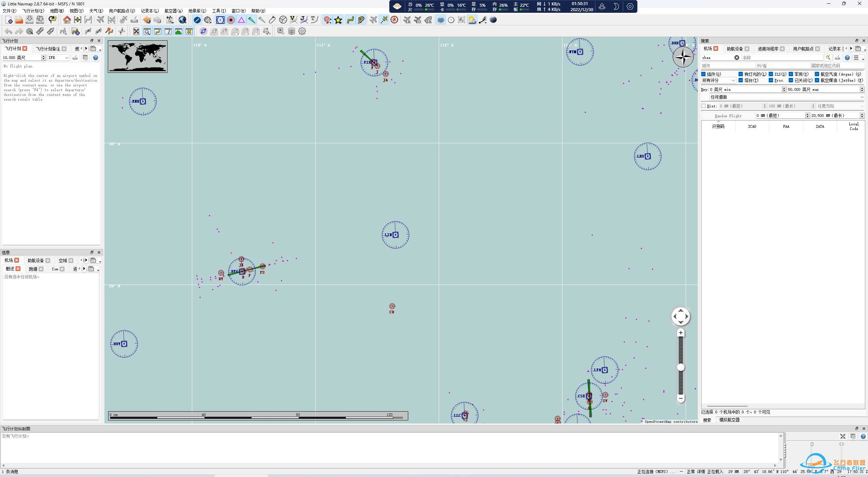
Task: Toggle the ILS(S) checkbox
Action: (771, 74)
